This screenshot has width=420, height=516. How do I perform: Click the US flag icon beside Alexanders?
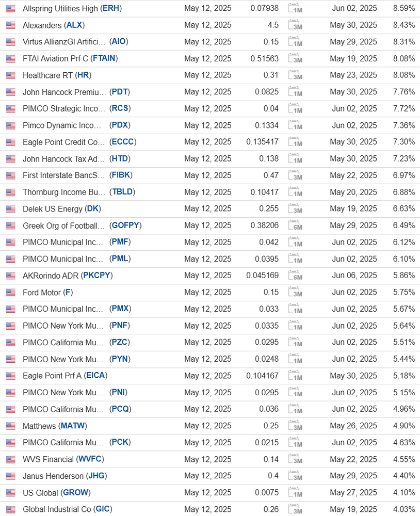pos(11,25)
